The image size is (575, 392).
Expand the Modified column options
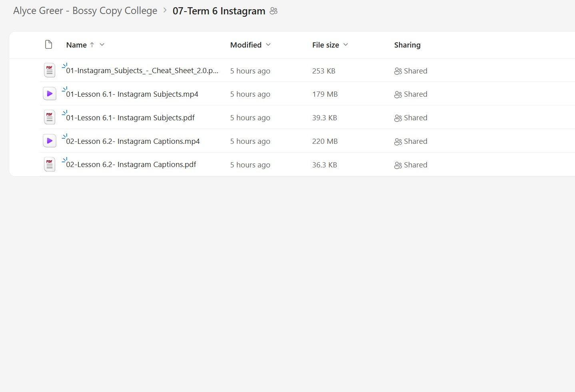point(268,45)
